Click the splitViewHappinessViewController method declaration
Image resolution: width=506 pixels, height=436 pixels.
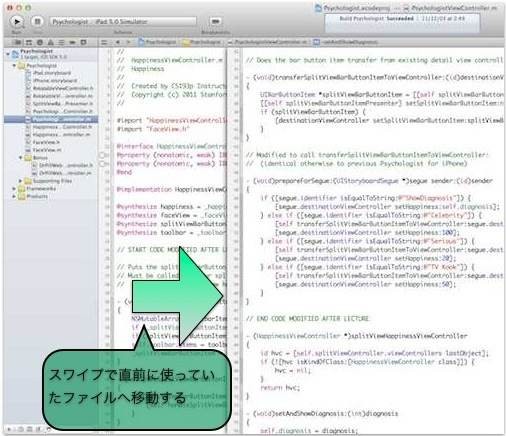point(357,336)
